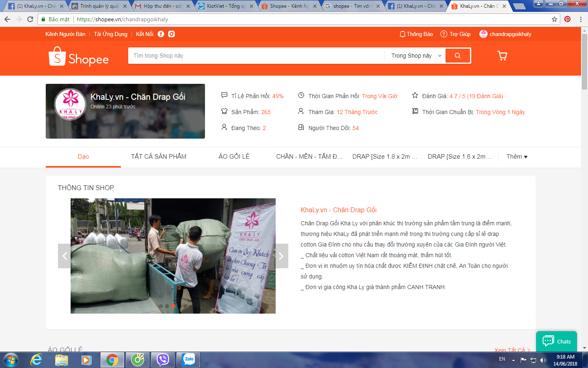The width and height of the screenshot is (588, 368).
Task: Focus the Tìm trong Shop này search field
Action: [x=256, y=56]
